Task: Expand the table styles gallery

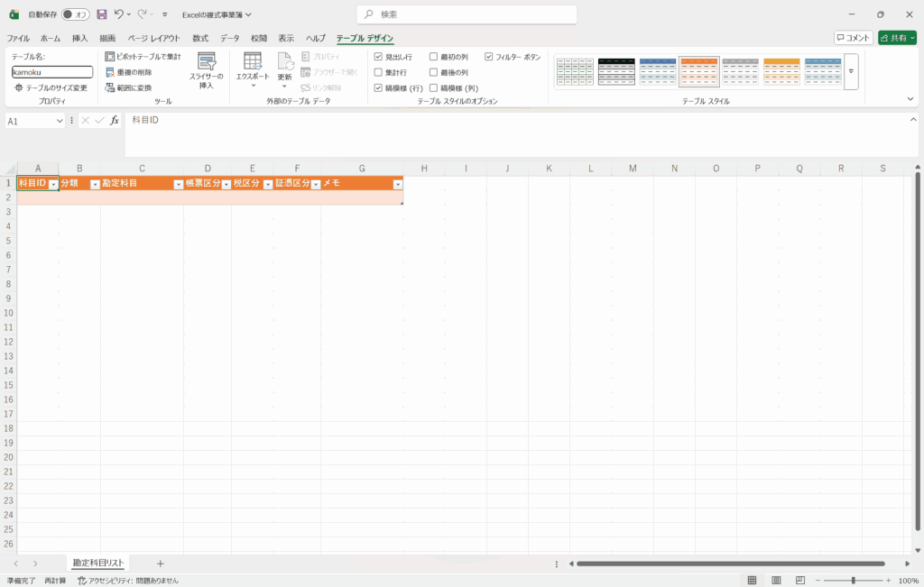Action: click(850, 71)
